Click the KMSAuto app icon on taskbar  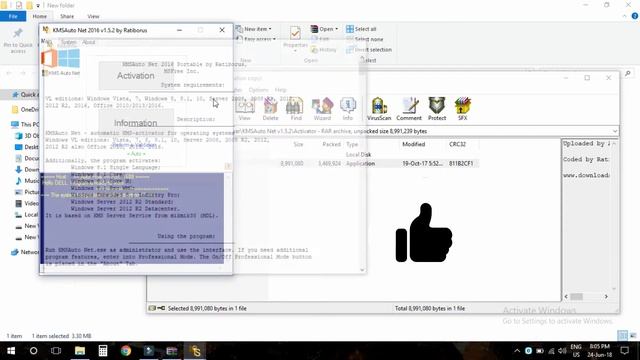tap(196, 351)
